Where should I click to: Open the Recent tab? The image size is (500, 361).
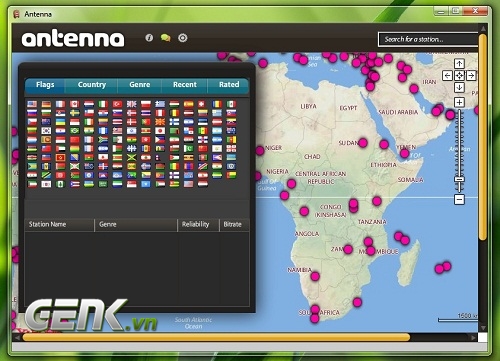(x=185, y=85)
